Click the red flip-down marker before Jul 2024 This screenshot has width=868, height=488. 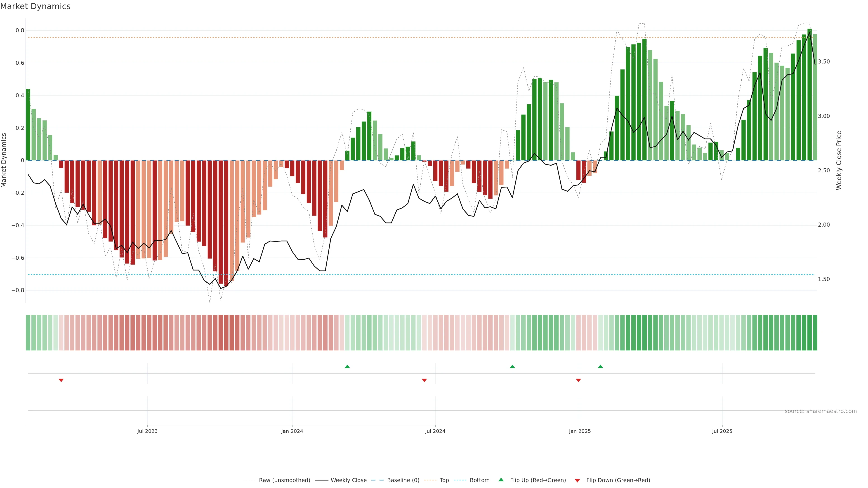coord(424,380)
